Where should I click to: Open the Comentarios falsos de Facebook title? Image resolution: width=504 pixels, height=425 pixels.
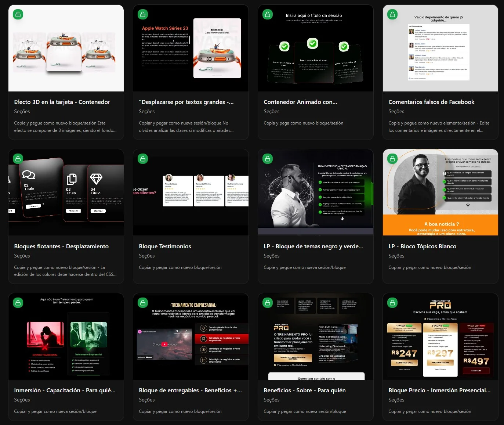click(431, 102)
